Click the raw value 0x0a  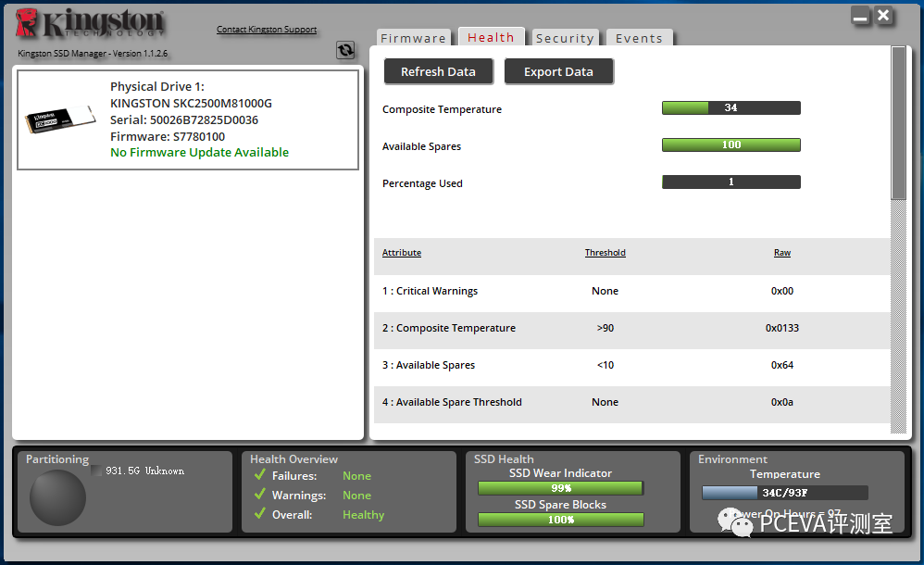pos(782,402)
